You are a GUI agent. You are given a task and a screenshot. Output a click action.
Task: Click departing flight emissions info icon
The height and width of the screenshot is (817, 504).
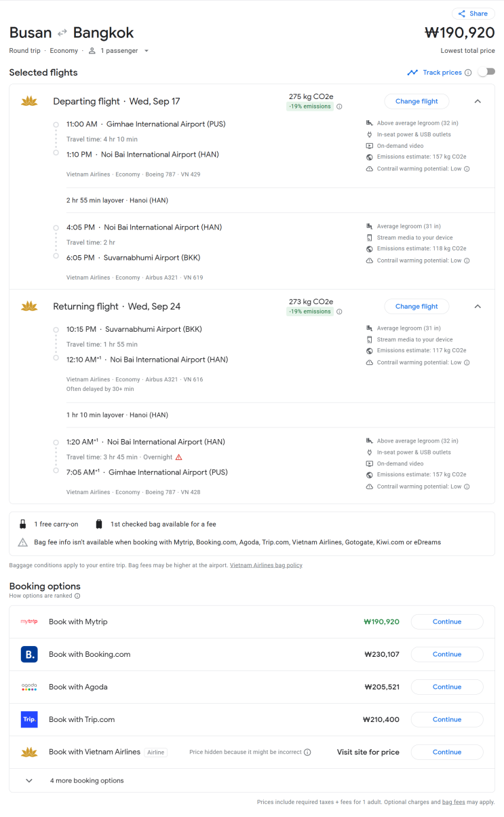point(340,107)
